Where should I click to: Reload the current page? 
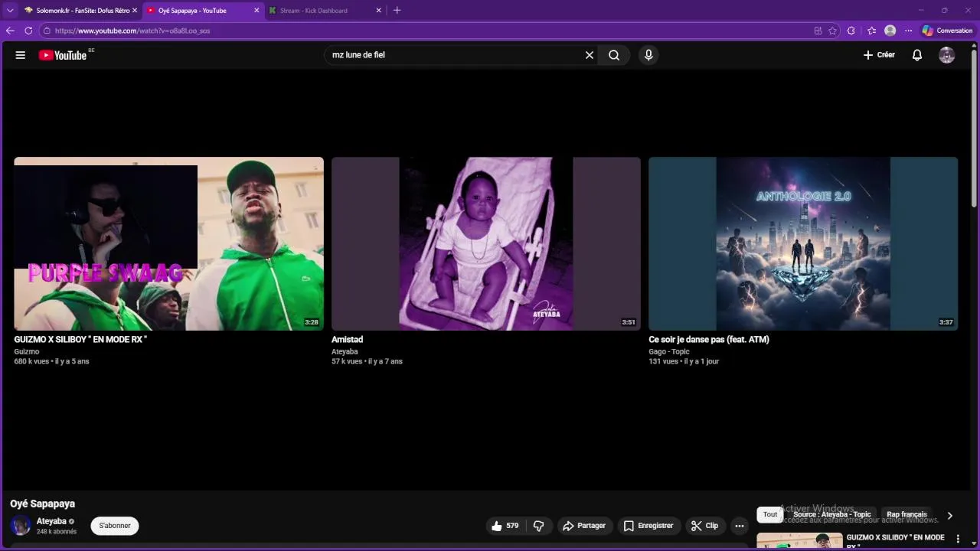click(28, 31)
